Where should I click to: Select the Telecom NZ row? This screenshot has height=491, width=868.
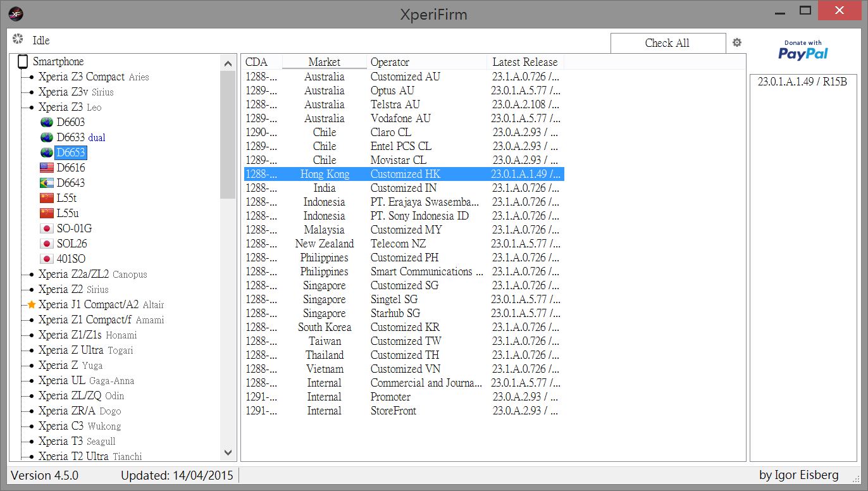click(x=404, y=244)
